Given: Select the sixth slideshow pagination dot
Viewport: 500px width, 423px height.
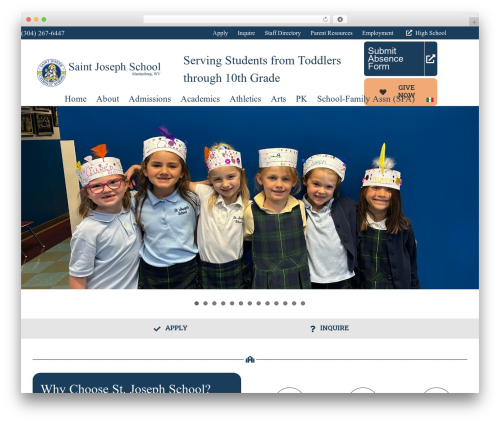Looking at the screenshot, I should [x=241, y=303].
